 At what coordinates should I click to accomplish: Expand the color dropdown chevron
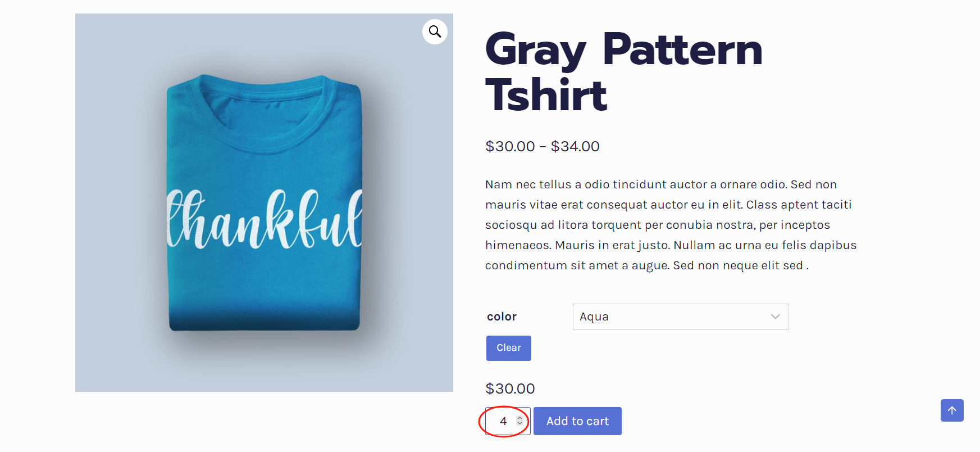coord(775,317)
